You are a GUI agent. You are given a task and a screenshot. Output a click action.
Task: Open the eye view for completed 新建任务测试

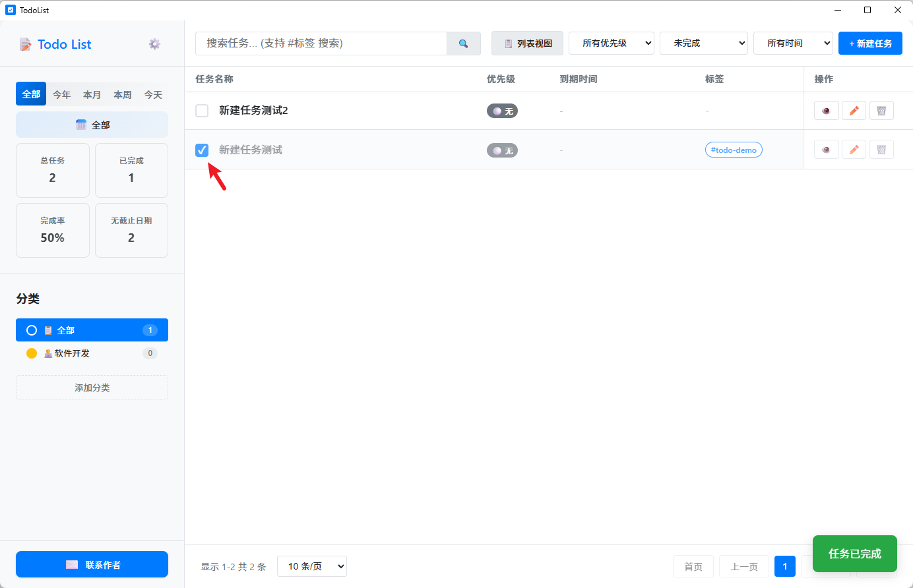click(x=827, y=150)
